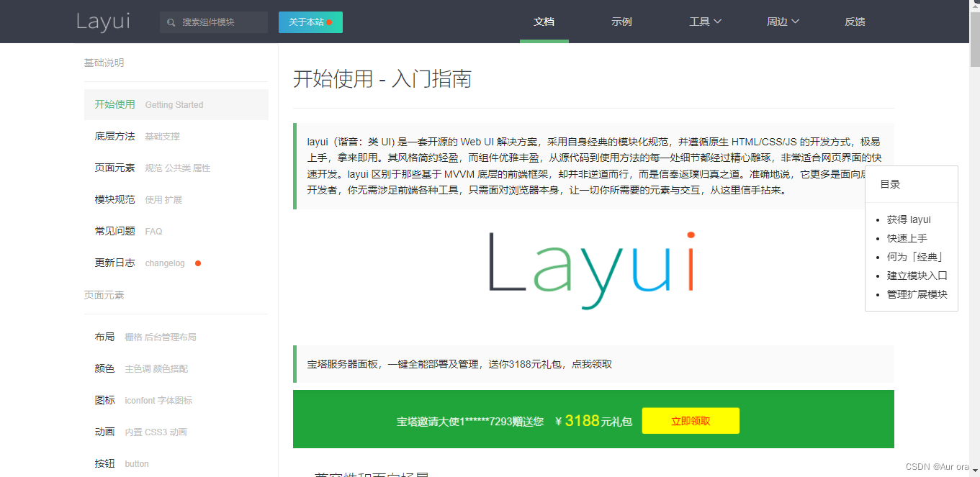Jump to 管理扩展模块 in 目录
Viewport: 980px width, 477px height.
coord(917,294)
